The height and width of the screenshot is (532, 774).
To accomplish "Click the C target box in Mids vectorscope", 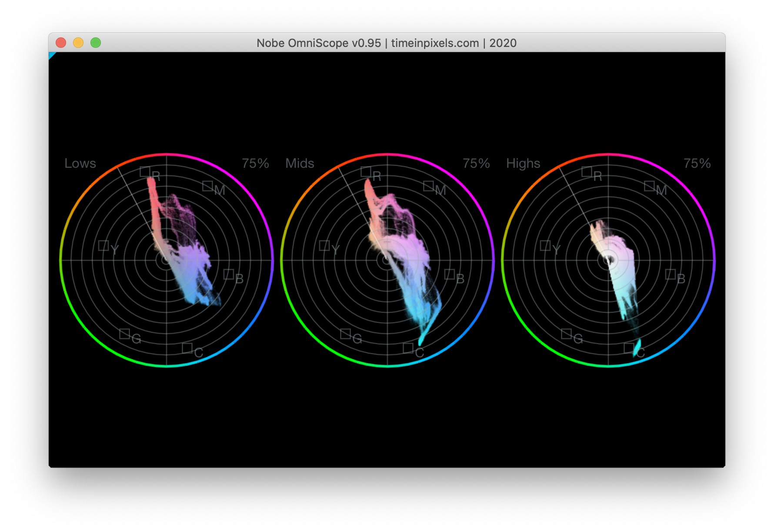I will (x=408, y=348).
